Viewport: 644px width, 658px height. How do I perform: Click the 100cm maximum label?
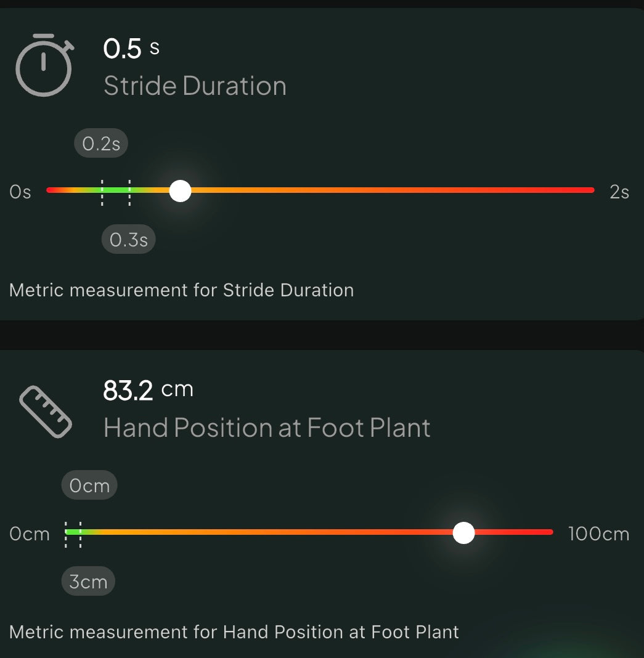pos(598,534)
